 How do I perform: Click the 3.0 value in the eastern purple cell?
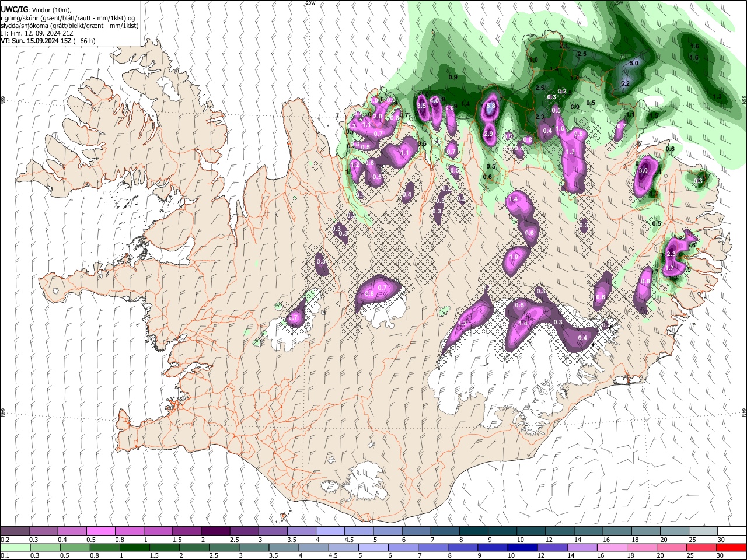coord(644,170)
